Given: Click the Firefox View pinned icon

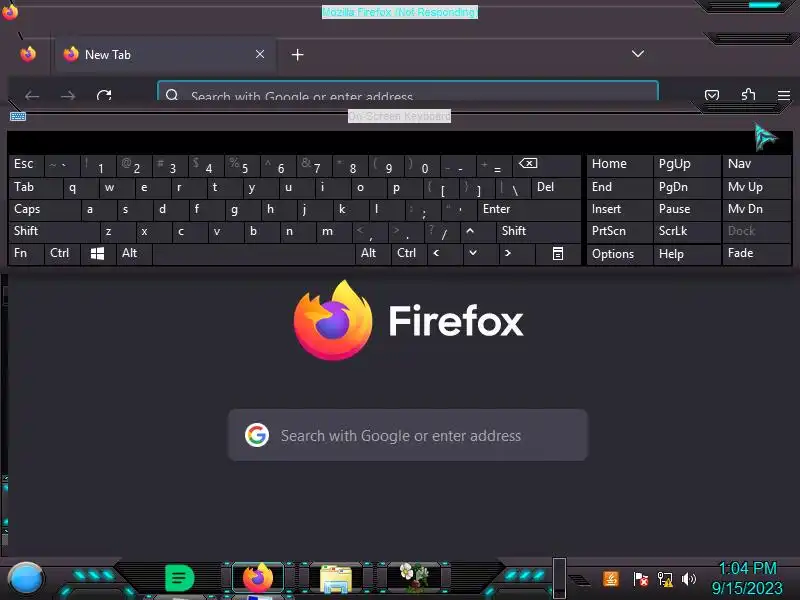Looking at the screenshot, I should 28,54.
